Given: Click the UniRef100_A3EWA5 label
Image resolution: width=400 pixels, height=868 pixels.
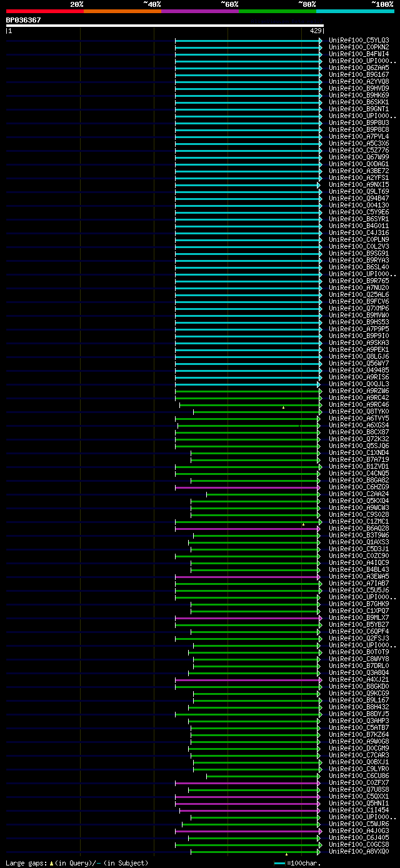Looking at the screenshot, I should coord(359,577).
